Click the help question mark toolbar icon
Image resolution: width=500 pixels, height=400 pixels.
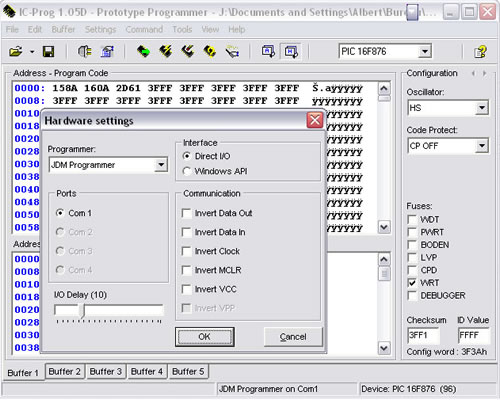(480, 52)
